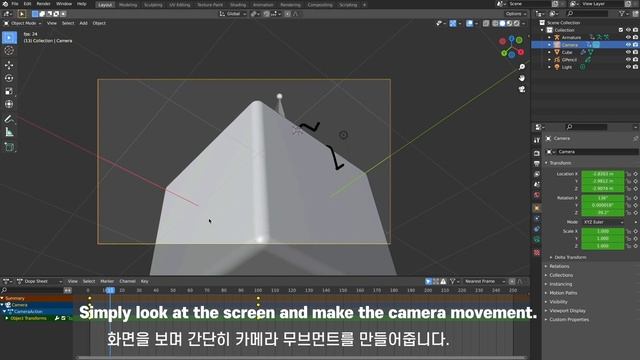Viewport: 640px width, 360px height.
Task: Click the Options button in viewport header
Action: [516, 14]
